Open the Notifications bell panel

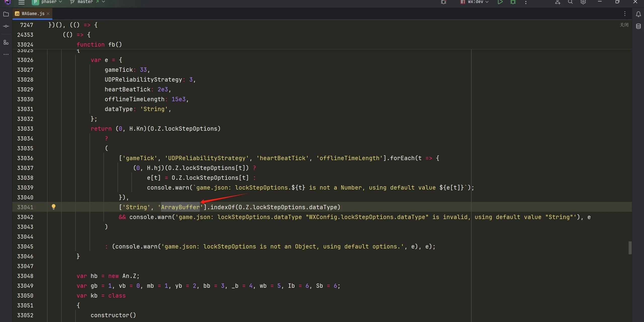638,14
